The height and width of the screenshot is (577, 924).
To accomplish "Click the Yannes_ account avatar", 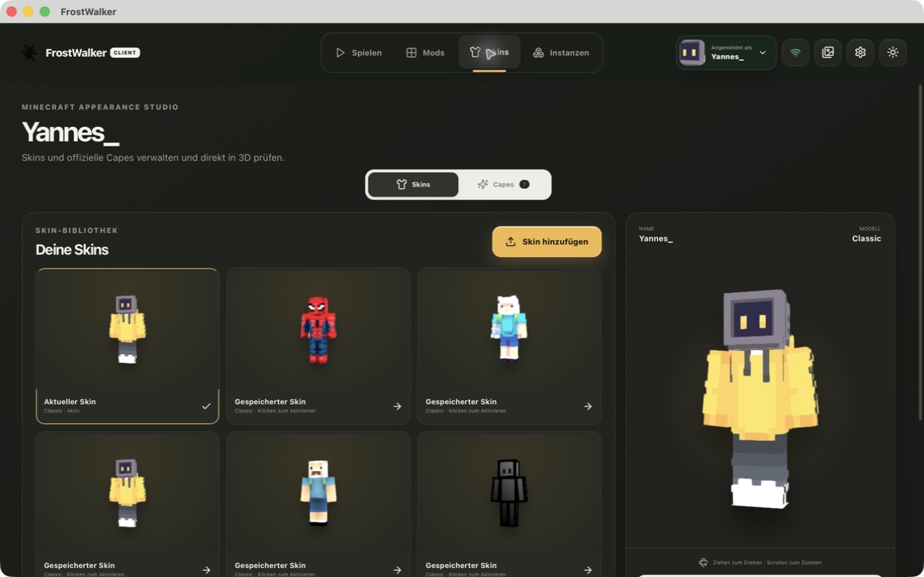I will pyautogui.click(x=692, y=53).
